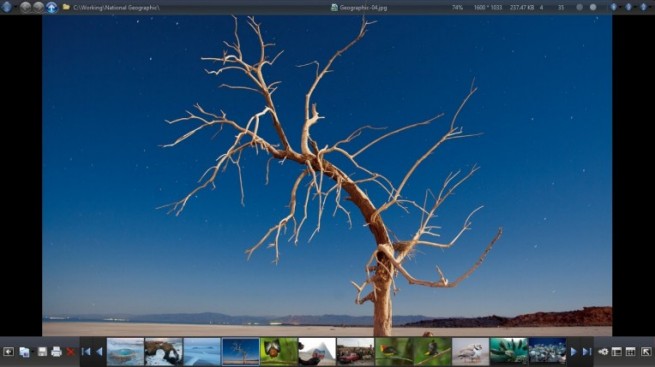
Task: Click the file name Geographic-04.jpg
Action: (363, 8)
